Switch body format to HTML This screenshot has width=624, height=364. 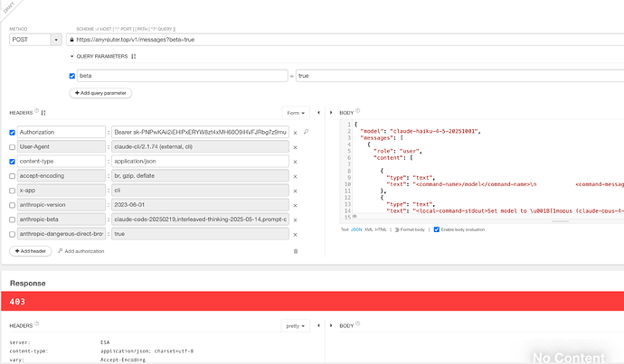tap(381, 229)
